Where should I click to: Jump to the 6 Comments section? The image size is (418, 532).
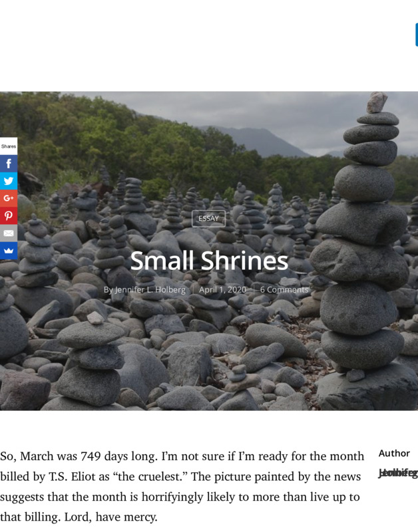[284, 290]
